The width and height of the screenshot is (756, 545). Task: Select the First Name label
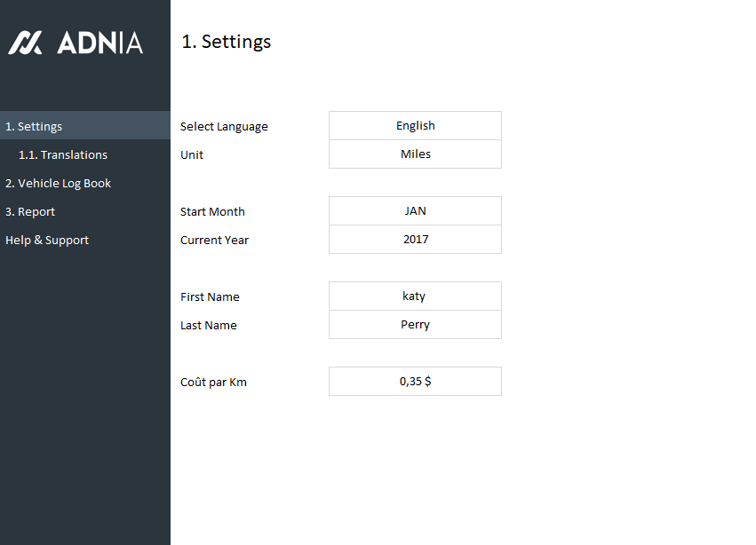pos(210,296)
